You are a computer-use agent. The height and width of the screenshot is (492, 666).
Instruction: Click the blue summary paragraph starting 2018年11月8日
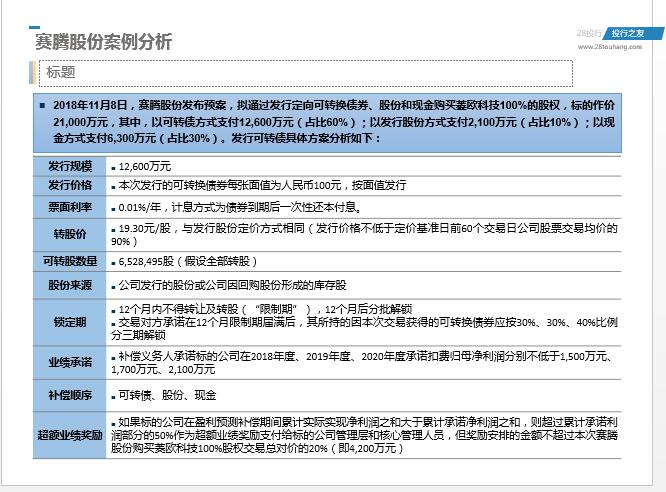[x=327, y=122]
